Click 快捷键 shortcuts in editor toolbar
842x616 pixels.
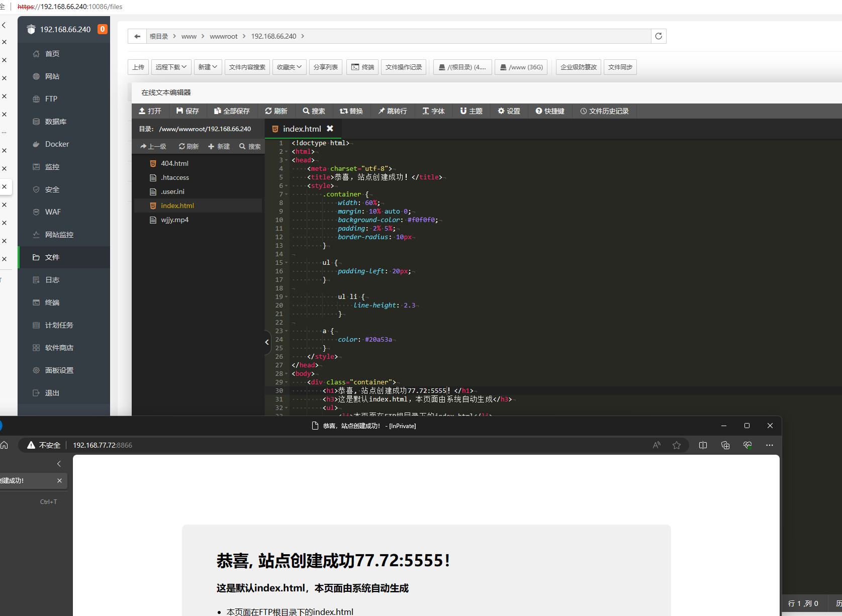pyautogui.click(x=550, y=111)
